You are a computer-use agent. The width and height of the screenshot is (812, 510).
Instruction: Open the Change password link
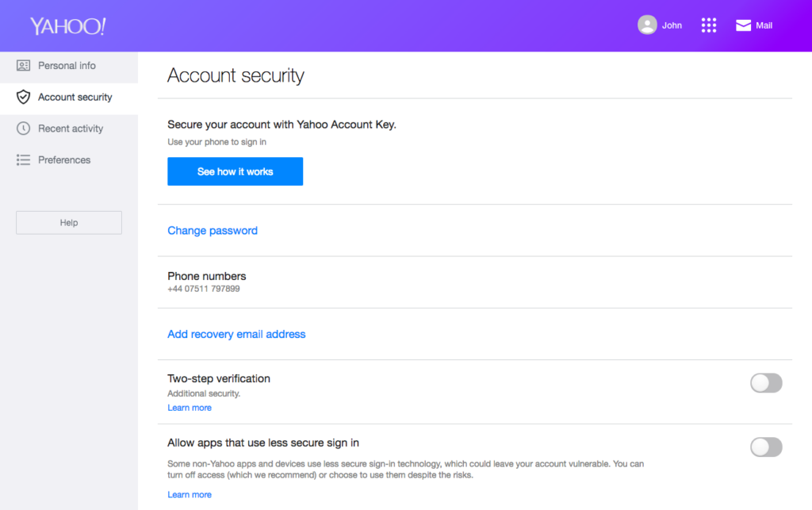pyautogui.click(x=213, y=231)
